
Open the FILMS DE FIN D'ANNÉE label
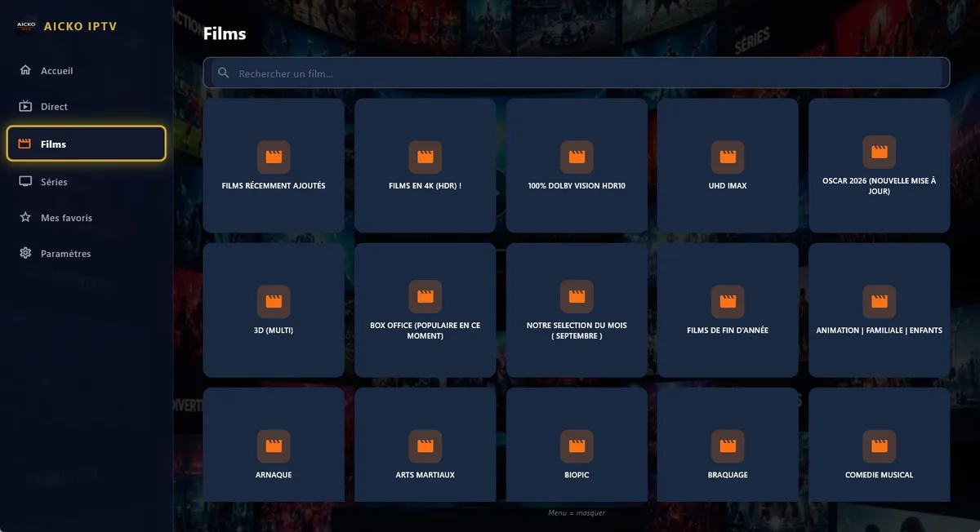(728, 330)
